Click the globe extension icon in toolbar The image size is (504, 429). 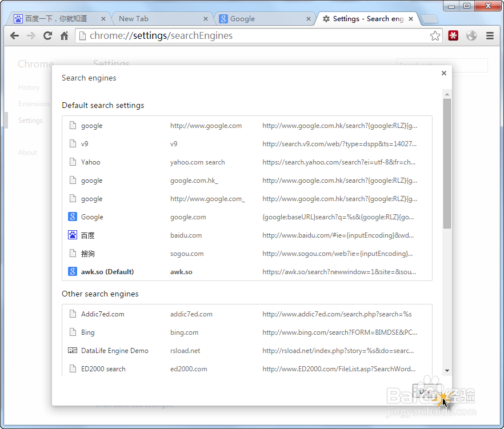(471, 35)
